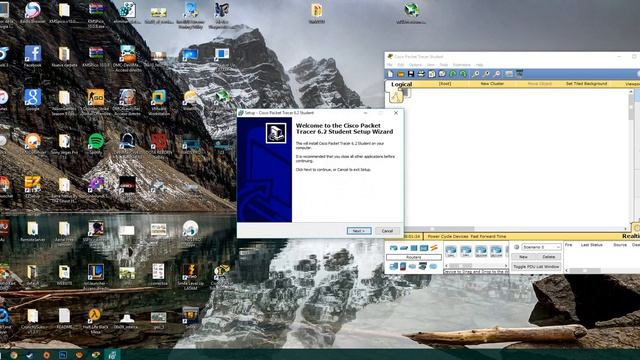This screenshot has height=360, width=640.
Task: Click the green Redo arrow in Packet Tracer
Action: click(463, 74)
